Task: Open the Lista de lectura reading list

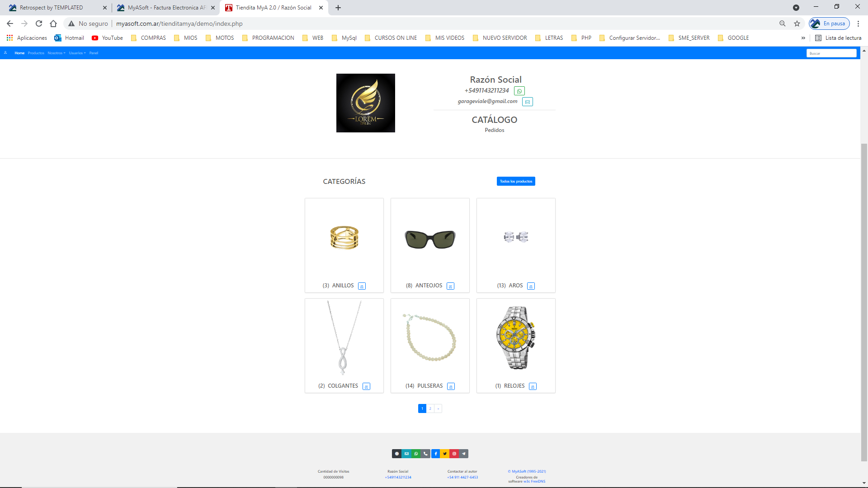Action: pyautogui.click(x=838, y=38)
